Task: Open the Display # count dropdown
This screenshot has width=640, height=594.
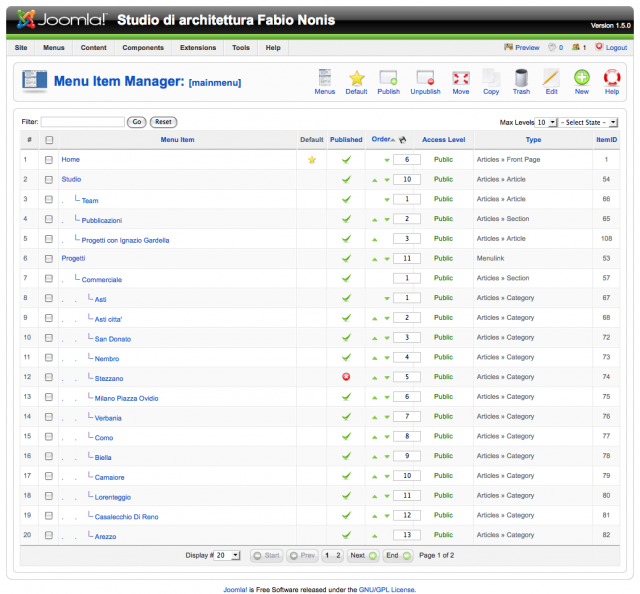Action: [x=227, y=555]
